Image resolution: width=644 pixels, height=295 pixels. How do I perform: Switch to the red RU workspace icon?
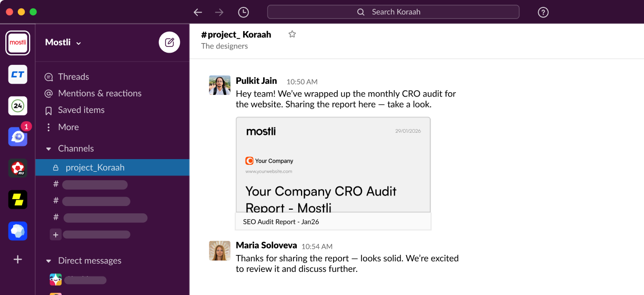click(x=18, y=169)
